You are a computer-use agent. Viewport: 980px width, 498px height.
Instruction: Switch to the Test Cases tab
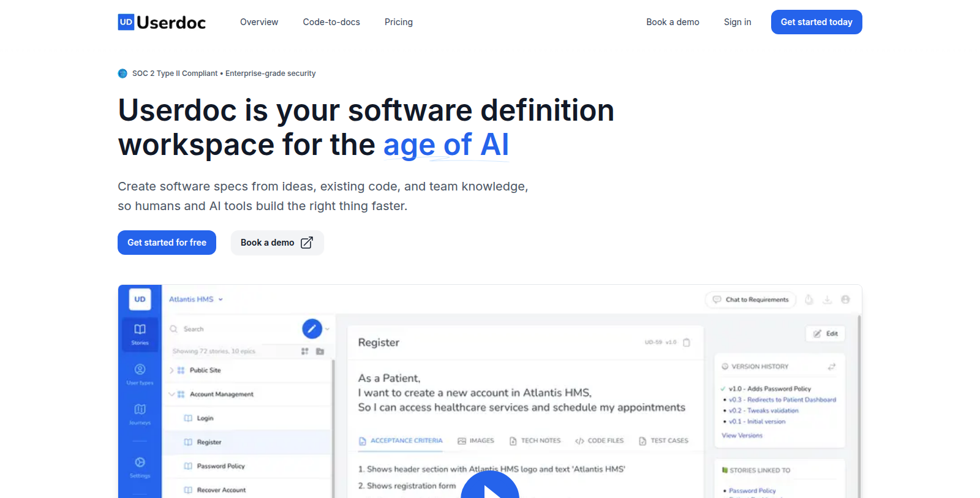[x=663, y=440]
